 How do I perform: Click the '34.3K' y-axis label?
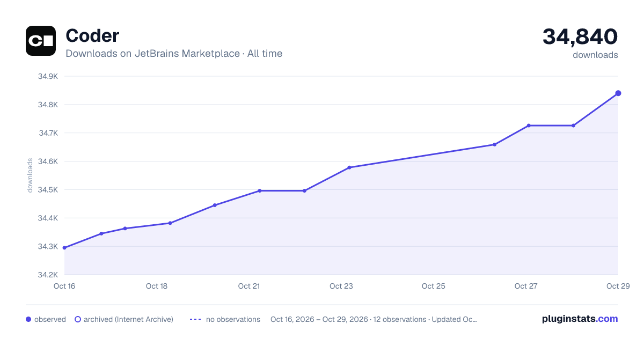[48, 247]
